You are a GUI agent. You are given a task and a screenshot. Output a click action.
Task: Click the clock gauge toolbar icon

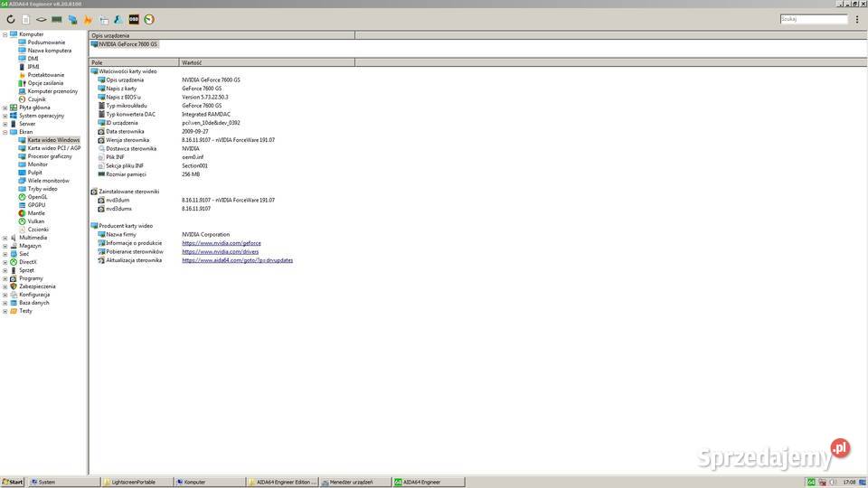coord(149,19)
